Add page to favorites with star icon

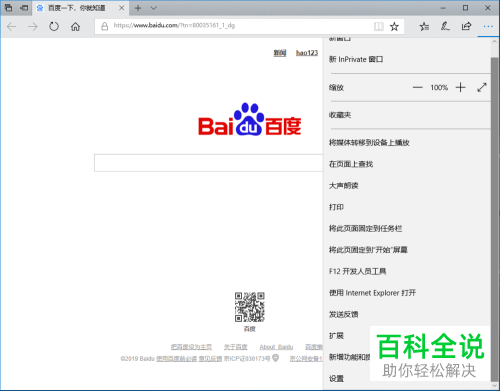click(394, 26)
